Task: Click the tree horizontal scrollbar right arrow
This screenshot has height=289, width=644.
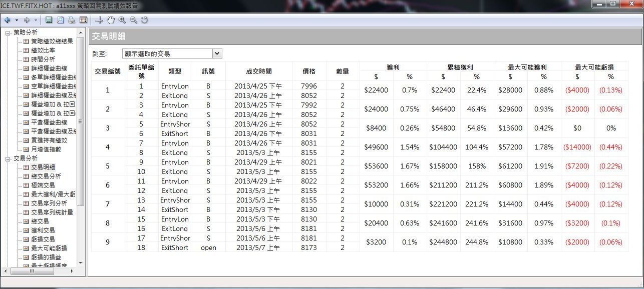Action: [73, 271]
